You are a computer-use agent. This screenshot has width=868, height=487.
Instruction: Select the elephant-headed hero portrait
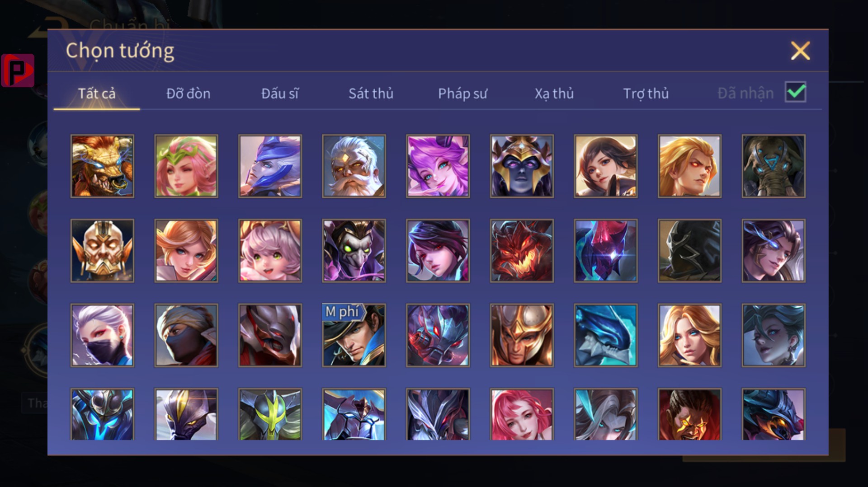(x=774, y=166)
